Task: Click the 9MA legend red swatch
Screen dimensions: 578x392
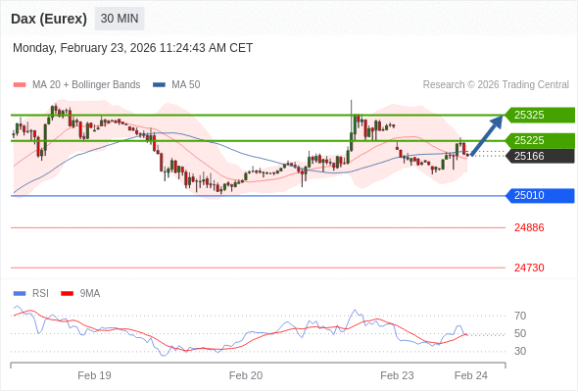Action: pyautogui.click(x=67, y=294)
